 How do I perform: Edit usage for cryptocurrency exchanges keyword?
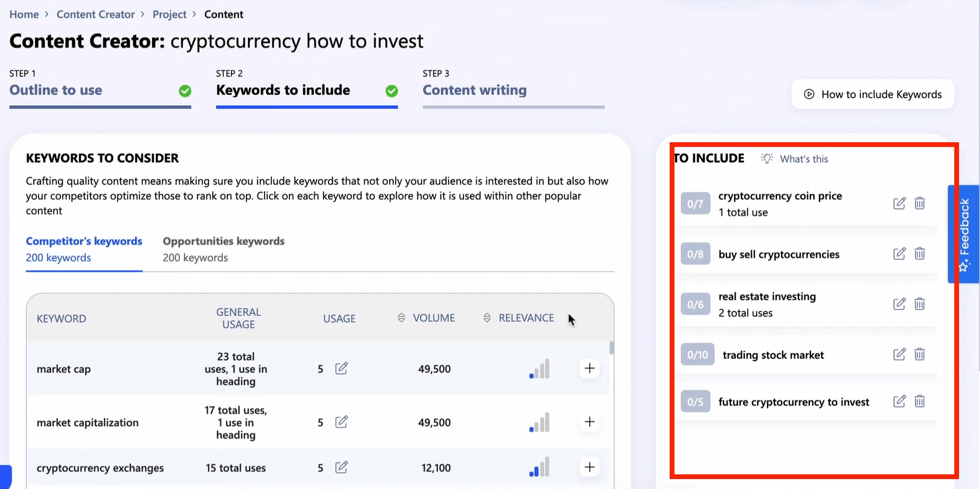[341, 467]
